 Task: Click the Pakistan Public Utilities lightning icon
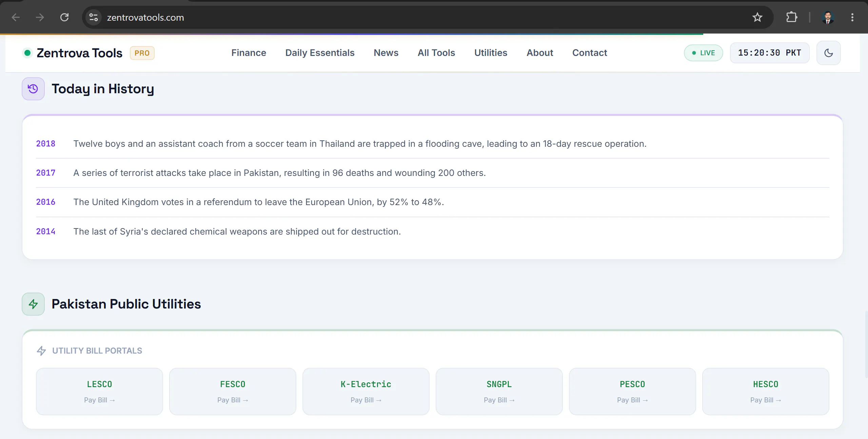[33, 304]
